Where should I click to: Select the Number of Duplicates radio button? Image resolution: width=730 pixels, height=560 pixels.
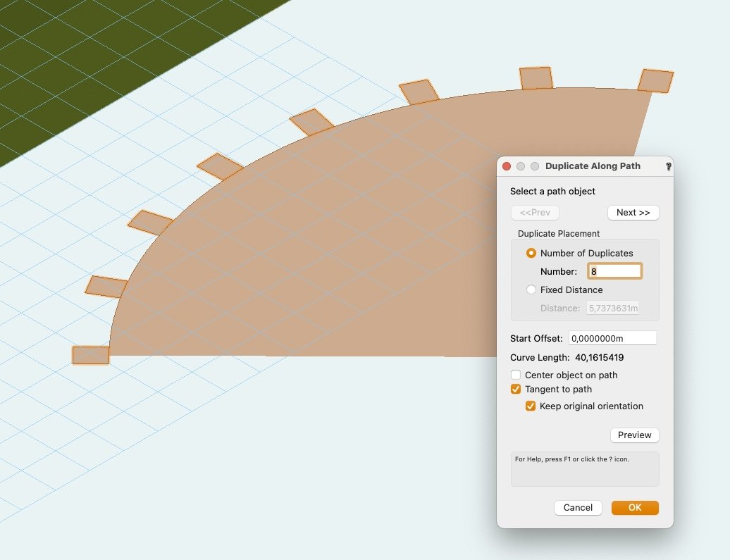click(x=531, y=254)
